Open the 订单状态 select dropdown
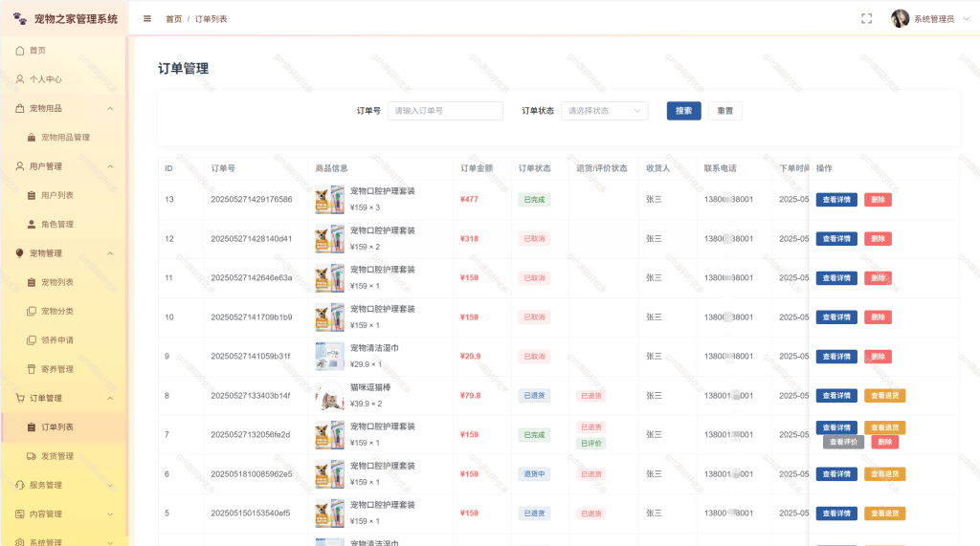980x546 pixels. [x=605, y=111]
